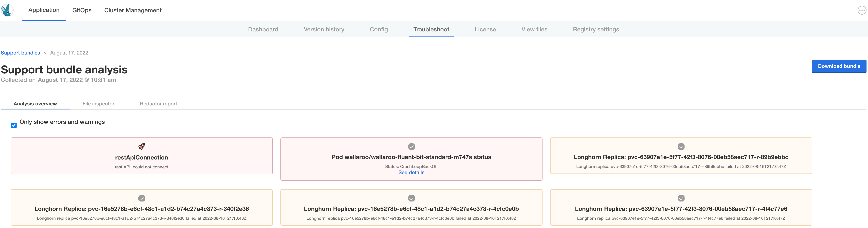The image size is (868, 228).
Task: Open See details link for CrashLoopBackOff pod
Action: click(x=411, y=172)
